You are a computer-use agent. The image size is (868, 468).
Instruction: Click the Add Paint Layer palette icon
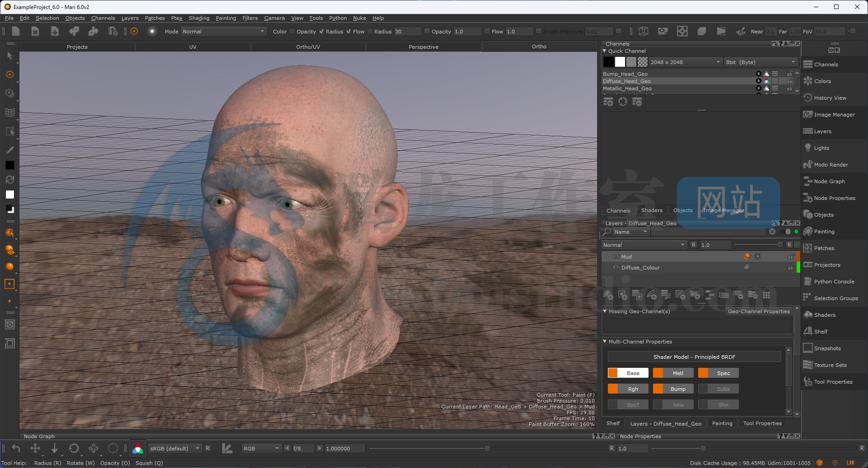608,295
